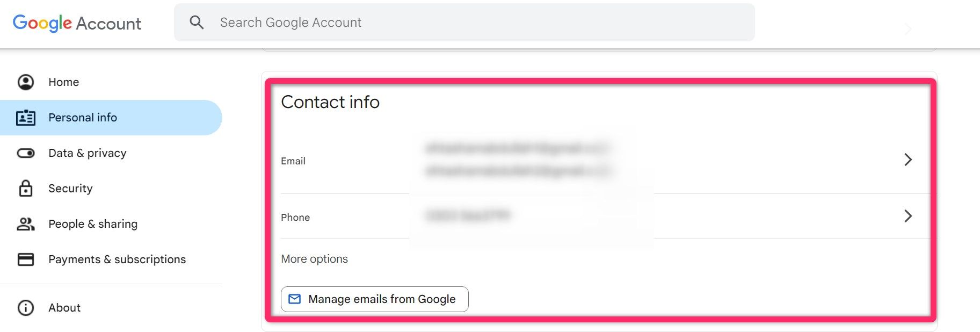Click the chevron at top right
This screenshot has width=980, height=332.
pyautogui.click(x=907, y=30)
